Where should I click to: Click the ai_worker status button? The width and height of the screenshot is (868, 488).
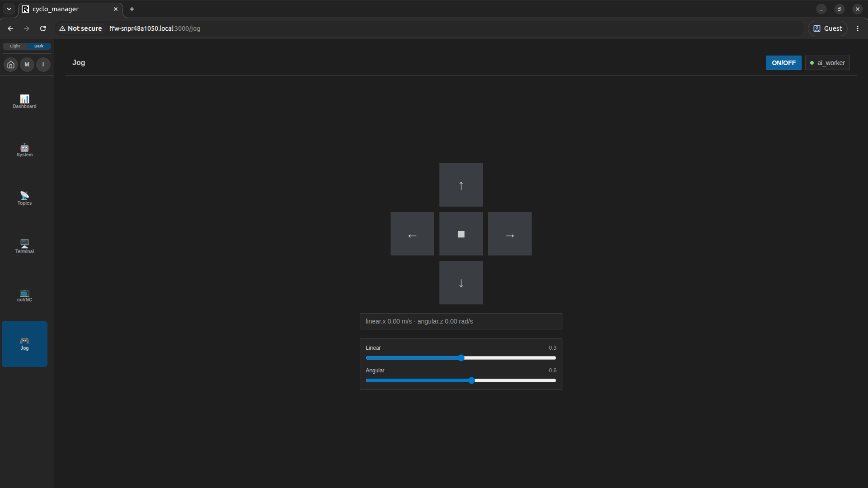827,63
